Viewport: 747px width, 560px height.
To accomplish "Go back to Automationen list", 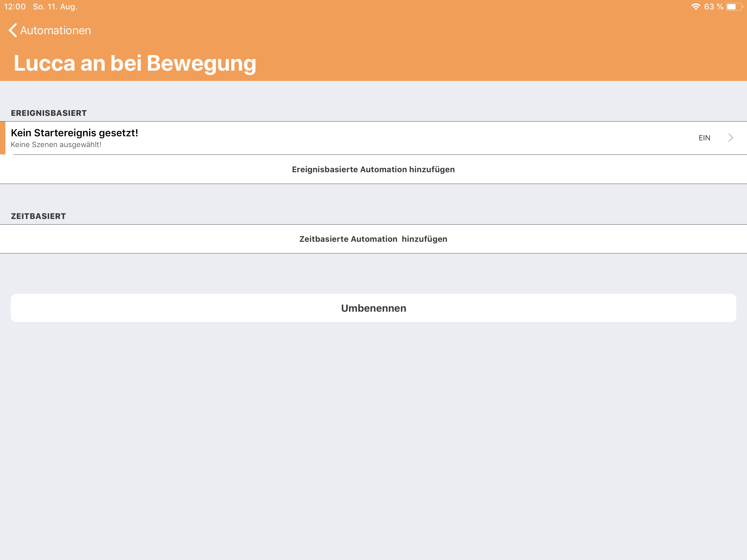I will click(56, 30).
